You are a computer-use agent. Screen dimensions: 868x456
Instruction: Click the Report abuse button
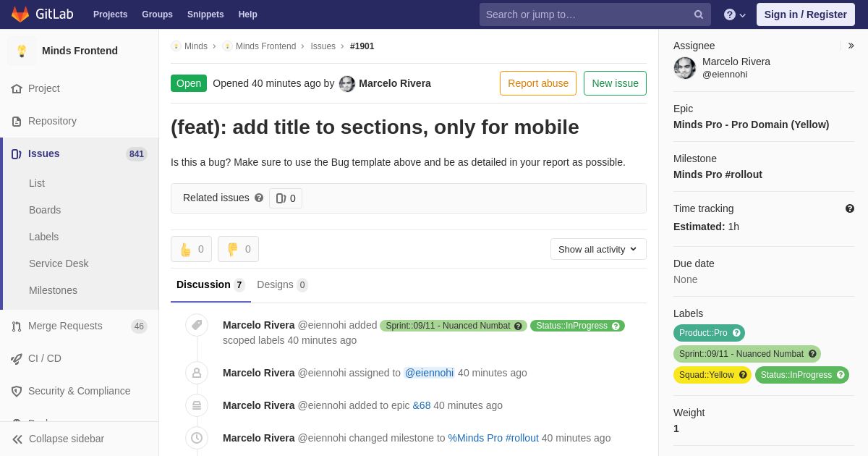pos(538,83)
